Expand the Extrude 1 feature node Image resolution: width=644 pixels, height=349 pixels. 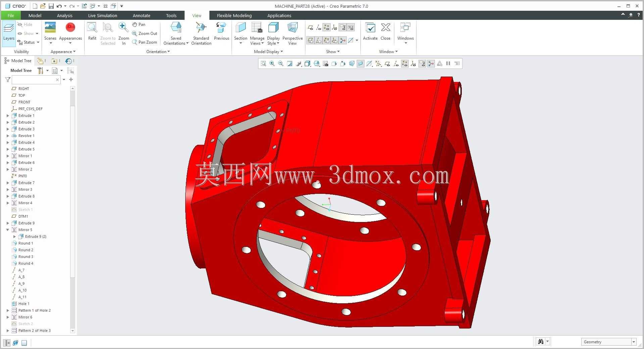click(x=8, y=116)
